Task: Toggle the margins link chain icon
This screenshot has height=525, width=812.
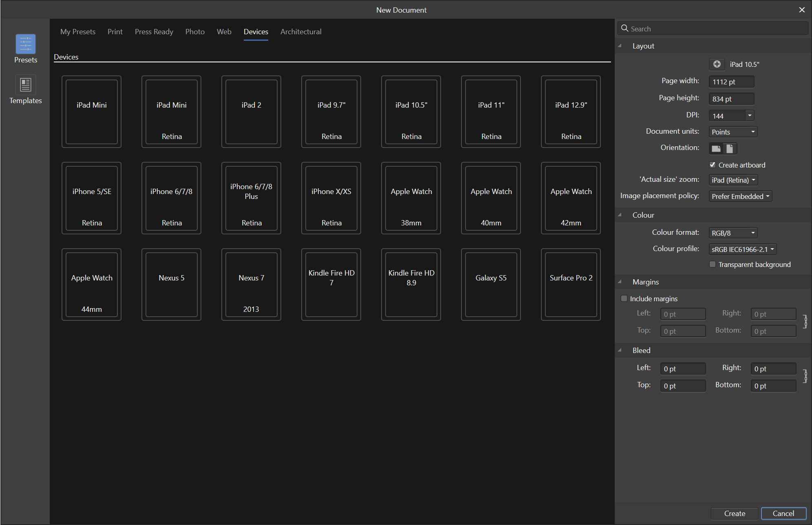Action: (x=805, y=321)
